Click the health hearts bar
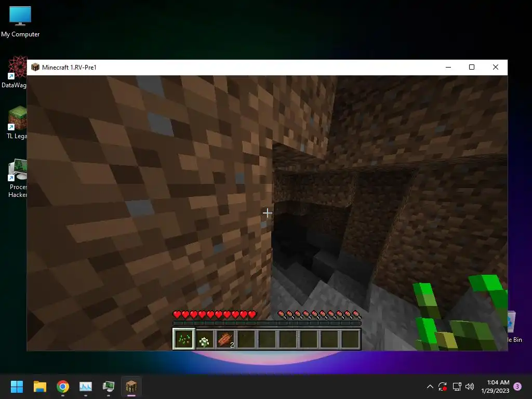Viewport: 532px width, 399px height. (x=215, y=315)
